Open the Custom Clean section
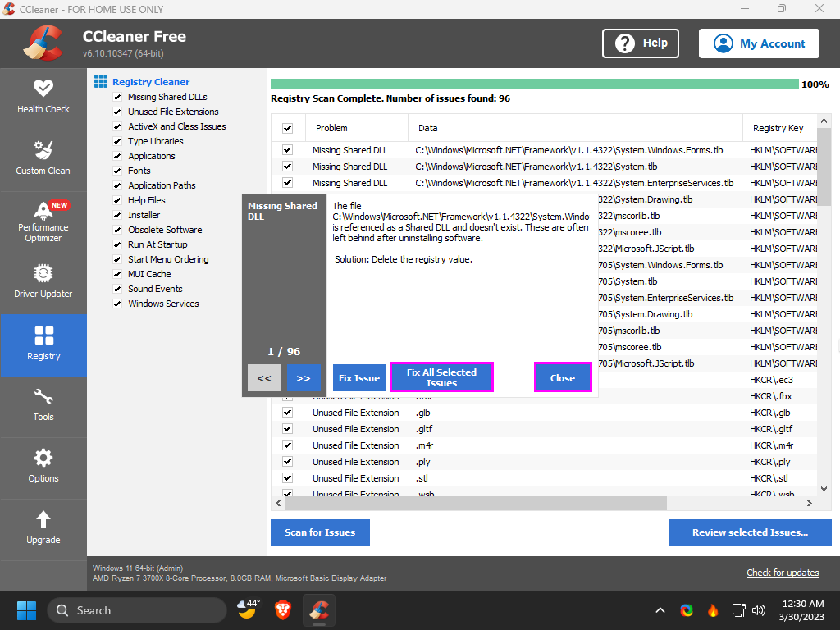 click(x=43, y=160)
